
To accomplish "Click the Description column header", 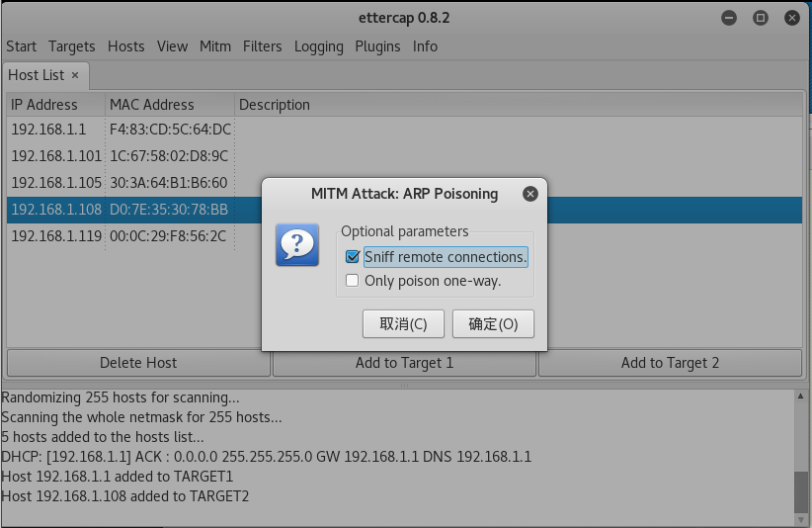I will click(x=518, y=105).
